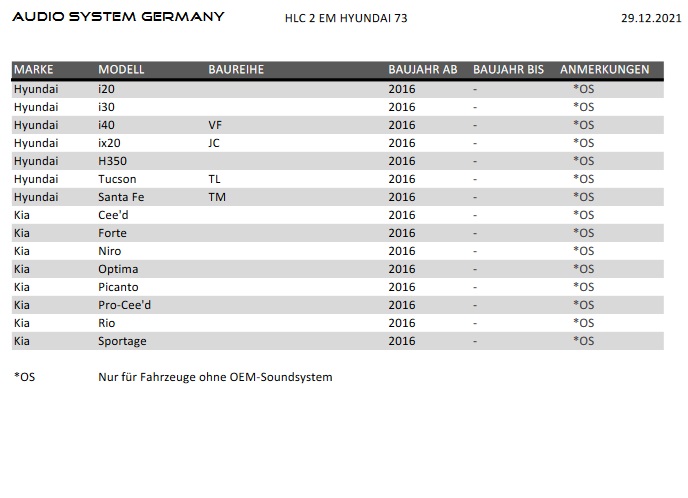The height and width of the screenshot is (498, 688).
Task: Select the i20 model cell
Action: click(106, 89)
